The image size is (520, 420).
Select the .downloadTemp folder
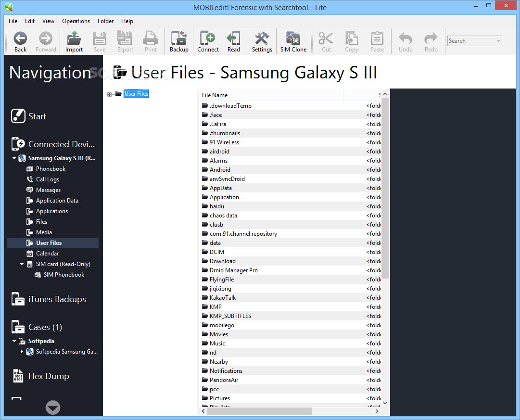(x=290, y=105)
